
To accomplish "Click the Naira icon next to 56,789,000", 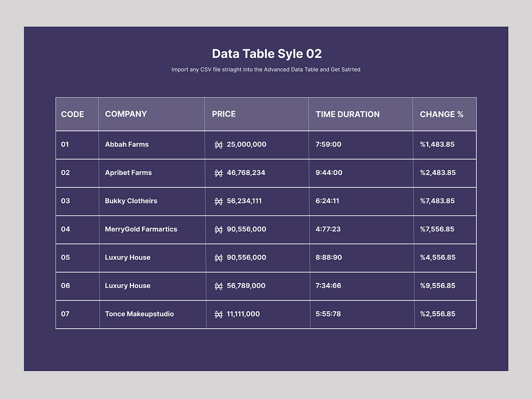I will click(x=218, y=286).
